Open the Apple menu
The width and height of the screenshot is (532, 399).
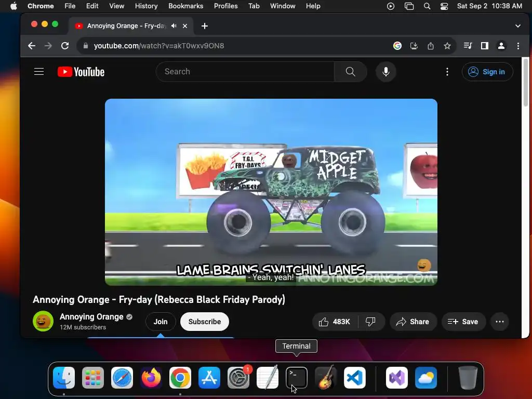[x=14, y=6]
